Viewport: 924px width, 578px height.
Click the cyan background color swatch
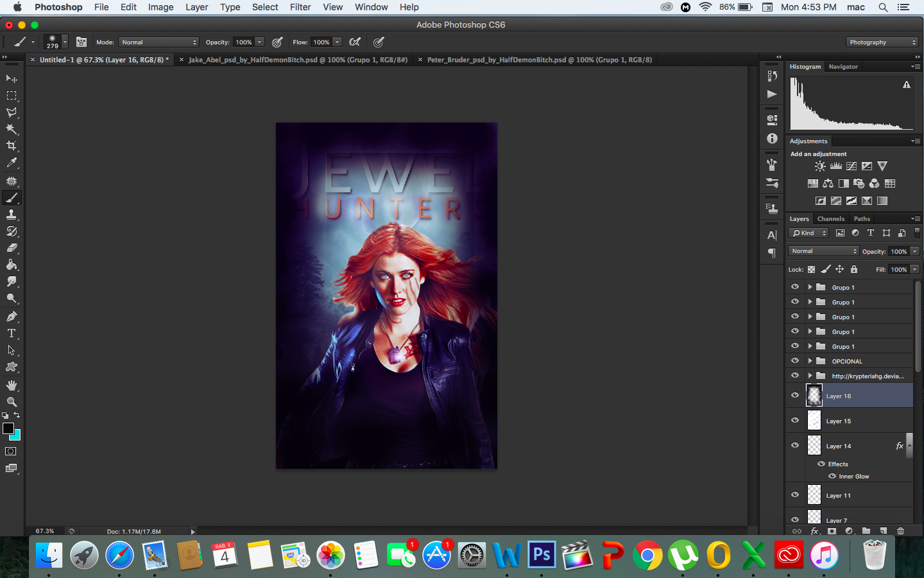17,437
